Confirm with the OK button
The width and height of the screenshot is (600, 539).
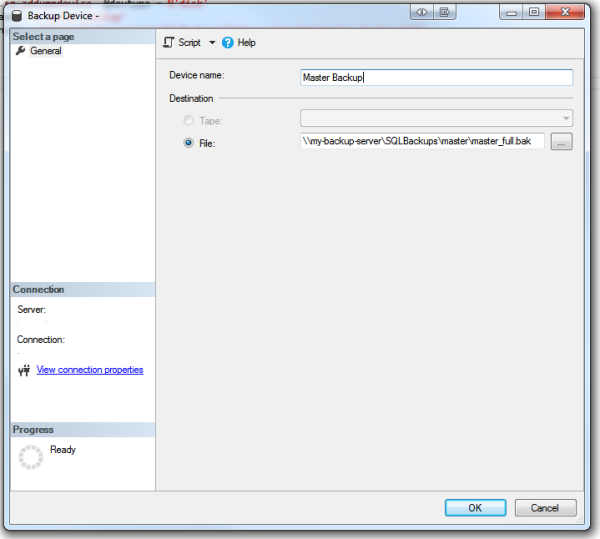click(476, 508)
